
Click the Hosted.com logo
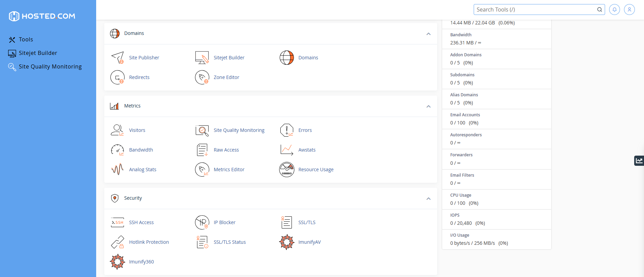(42, 16)
